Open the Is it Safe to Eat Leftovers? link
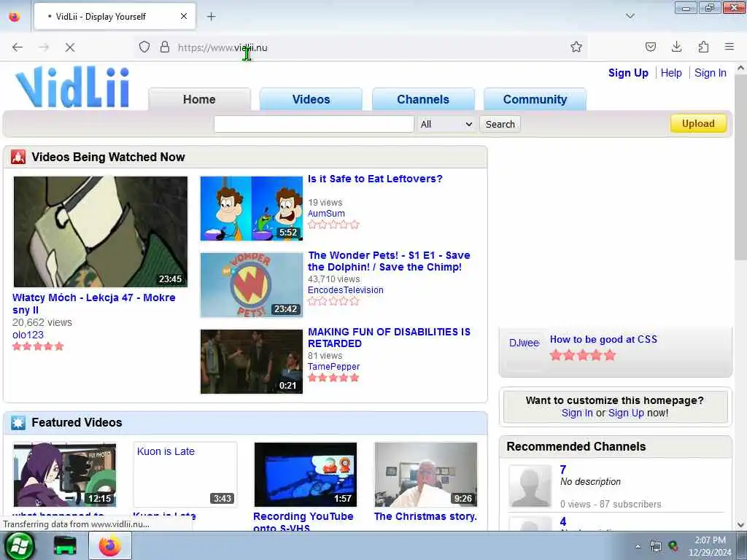 tap(375, 179)
